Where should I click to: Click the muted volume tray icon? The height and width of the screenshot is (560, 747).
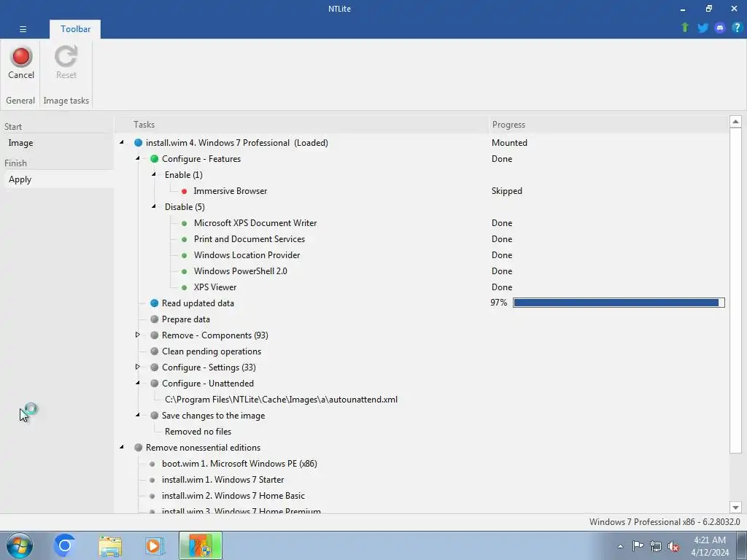(673, 547)
